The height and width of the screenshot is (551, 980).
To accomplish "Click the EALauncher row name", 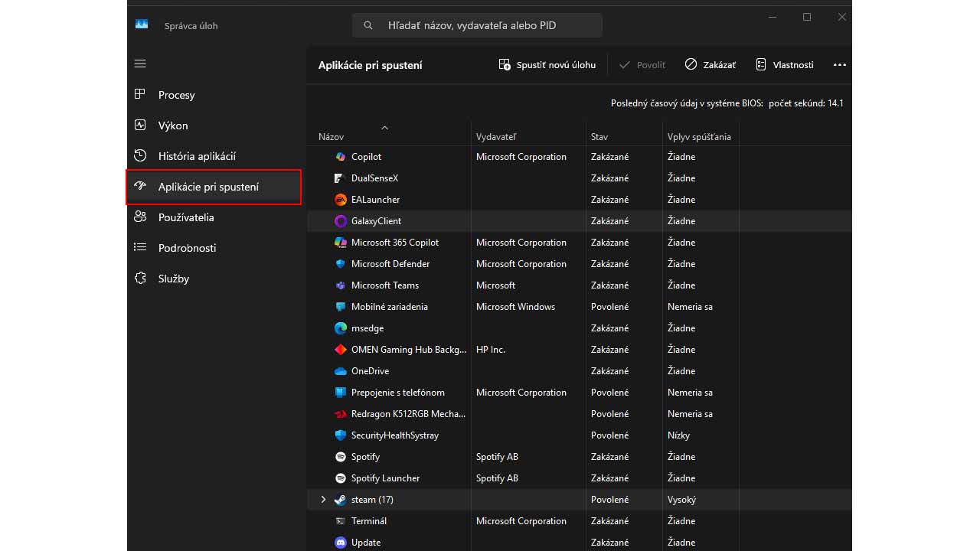I will coord(375,200).
